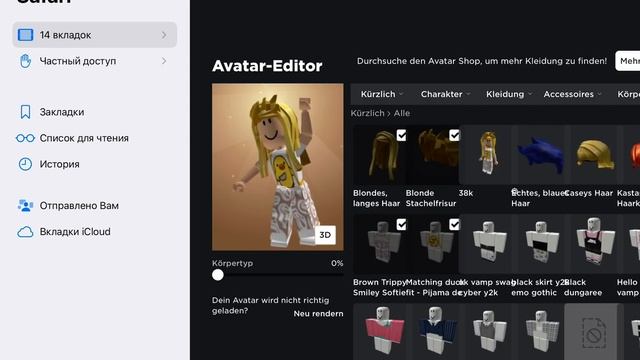This screenshot has width=640, height=360.
Task: Click the Blondes, langes Haar label
Action: (x=376, y=198)
